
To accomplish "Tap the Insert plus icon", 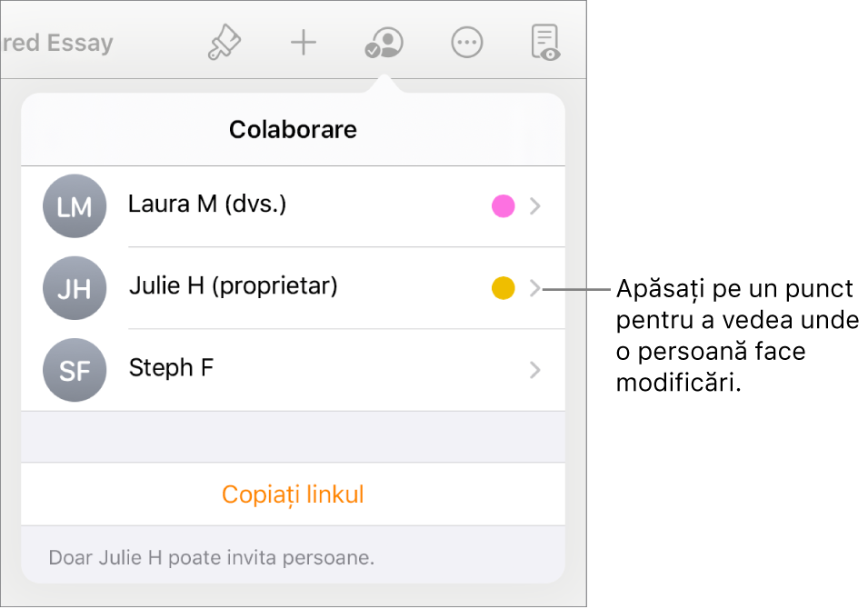I will coord(304,42).
